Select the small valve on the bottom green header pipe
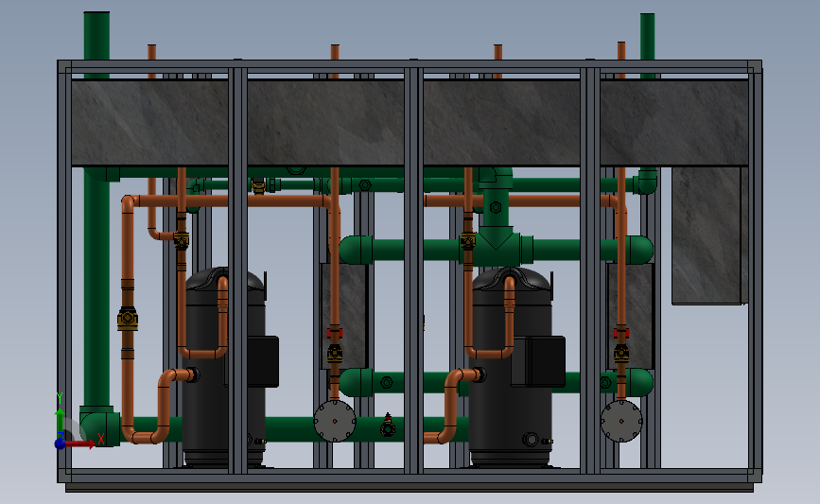The image size is (820, 504). tap(388, 426)
